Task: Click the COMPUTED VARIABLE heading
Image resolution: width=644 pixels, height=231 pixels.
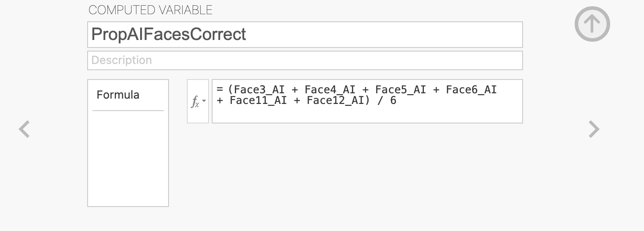Action: click(150, 10)
